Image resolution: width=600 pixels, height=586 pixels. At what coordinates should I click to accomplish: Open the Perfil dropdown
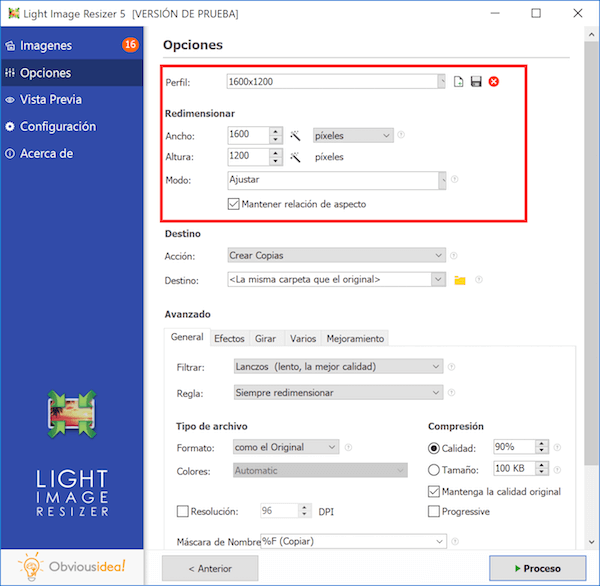442,82
